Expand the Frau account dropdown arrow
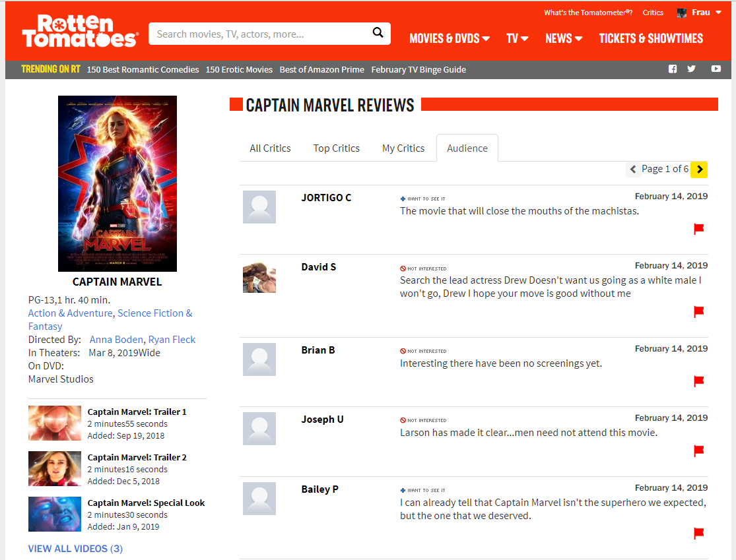Viewport: 736px width, 560px height. (x=718, y=13)
